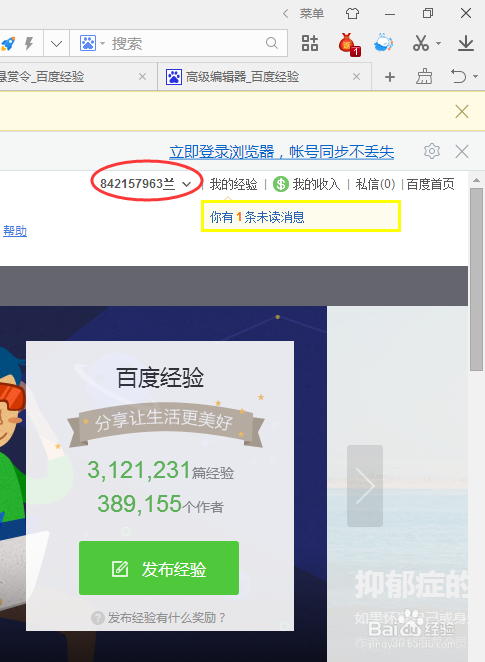Click the undo closed tab icon

458,77
